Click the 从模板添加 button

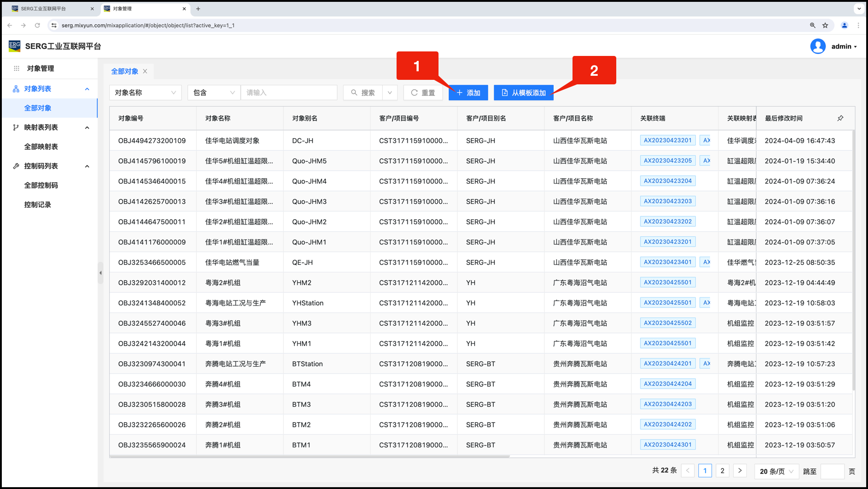click(x=523, y=92)
